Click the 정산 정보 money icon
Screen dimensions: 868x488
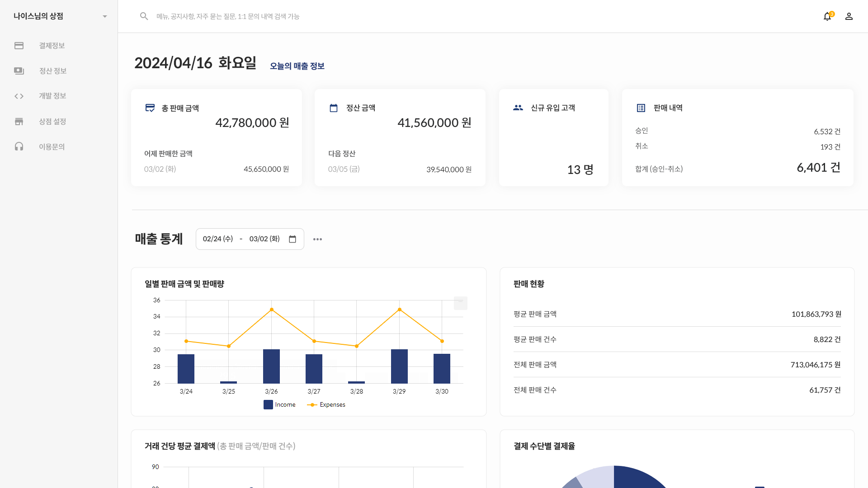[19, 71]
